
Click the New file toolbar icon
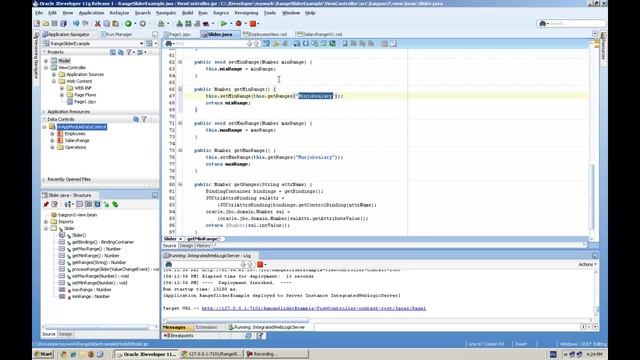[38, 24]
